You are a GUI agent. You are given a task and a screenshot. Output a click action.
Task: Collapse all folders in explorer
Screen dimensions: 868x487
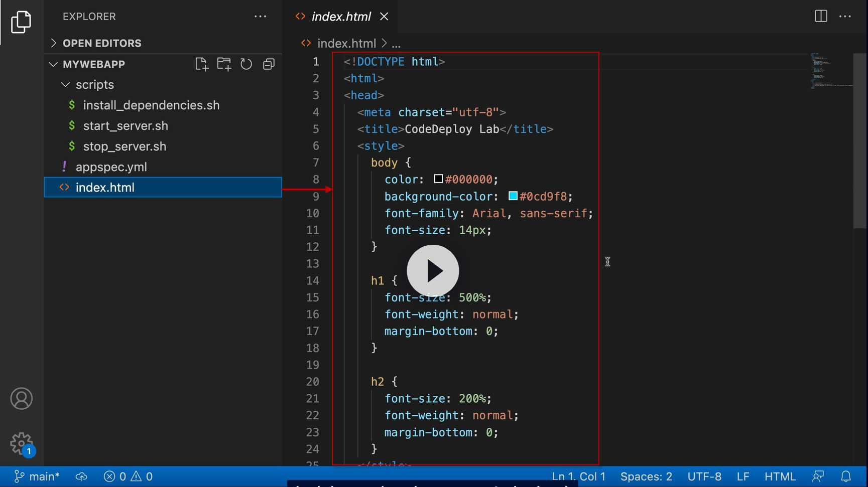point(269,64)
